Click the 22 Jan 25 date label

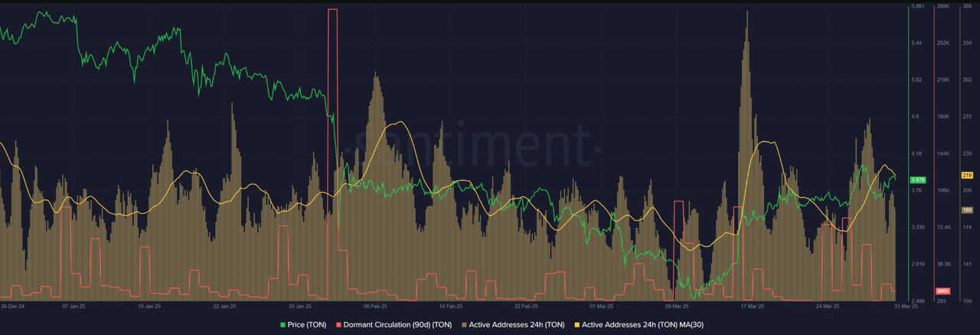tap(224, 307)
